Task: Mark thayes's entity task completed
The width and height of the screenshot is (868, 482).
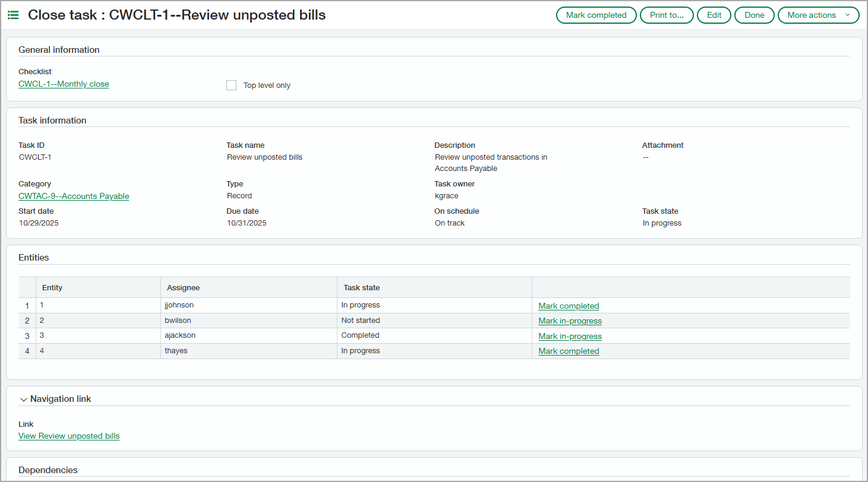Action: (x=568, y=351)
